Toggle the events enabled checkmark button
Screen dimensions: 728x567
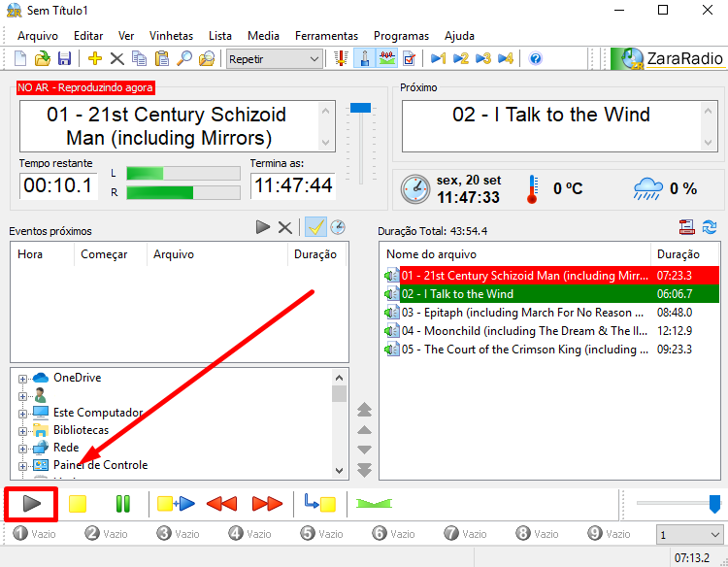pyautogui.click(x=314, y=227)
